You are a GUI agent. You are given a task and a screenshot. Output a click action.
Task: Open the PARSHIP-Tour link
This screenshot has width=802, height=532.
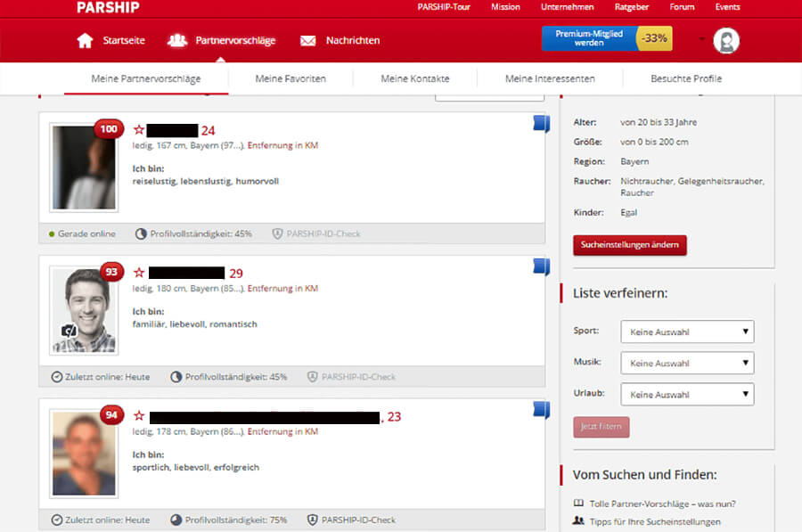(x=444, y=7)
